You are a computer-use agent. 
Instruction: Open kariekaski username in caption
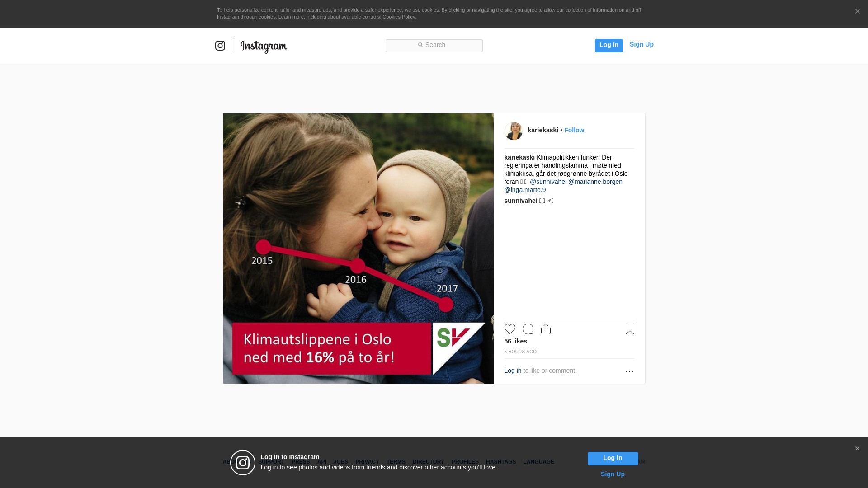tap(519, 157)
